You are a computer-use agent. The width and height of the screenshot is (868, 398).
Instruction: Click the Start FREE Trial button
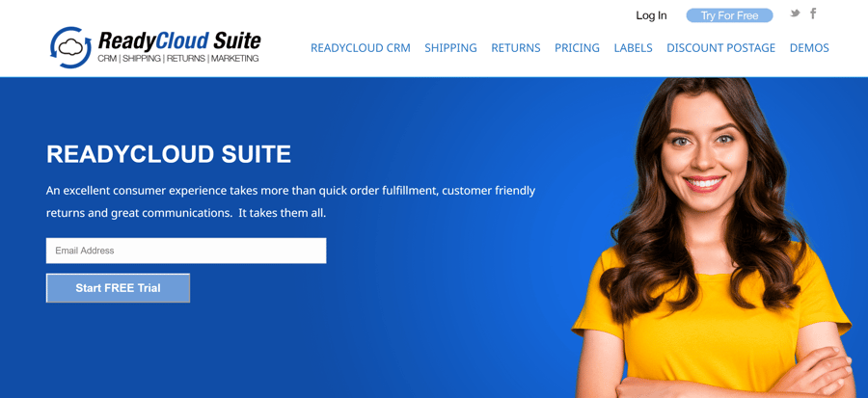(118, 288)
